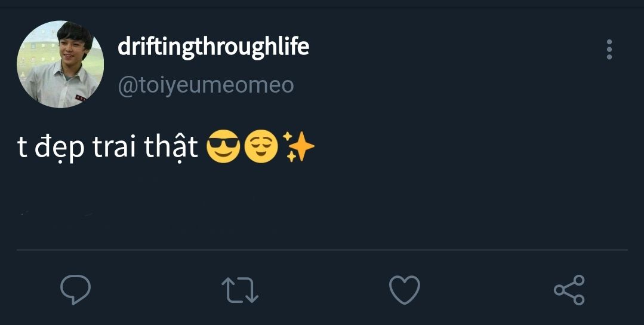The width and height of the screenshot is (644, 325).
Task: Click the "@" symbol of the username handle
Action: click(127, 86)
